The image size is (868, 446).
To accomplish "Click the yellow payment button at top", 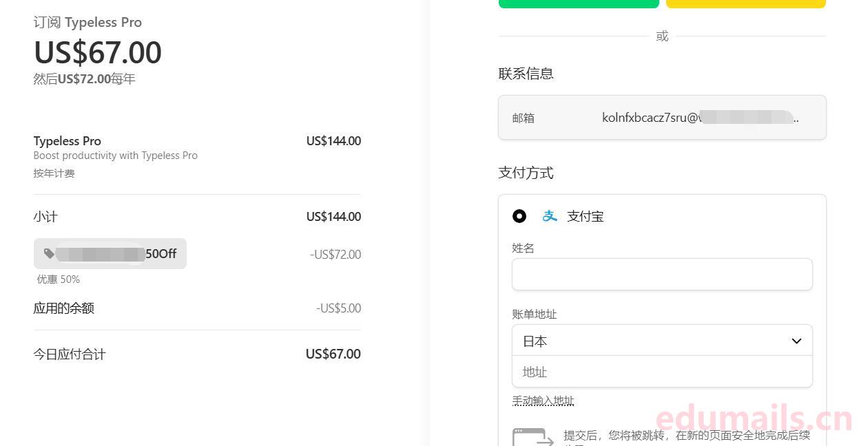I will pos(745,3).
